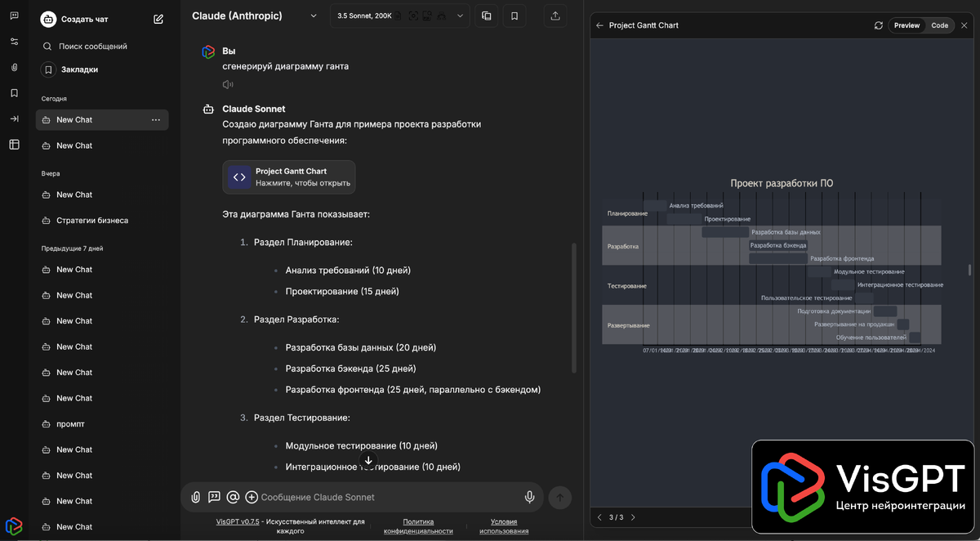Expand Claude (Anthropic) provider dropdown
980x541 pixels.
pos(314,16)
